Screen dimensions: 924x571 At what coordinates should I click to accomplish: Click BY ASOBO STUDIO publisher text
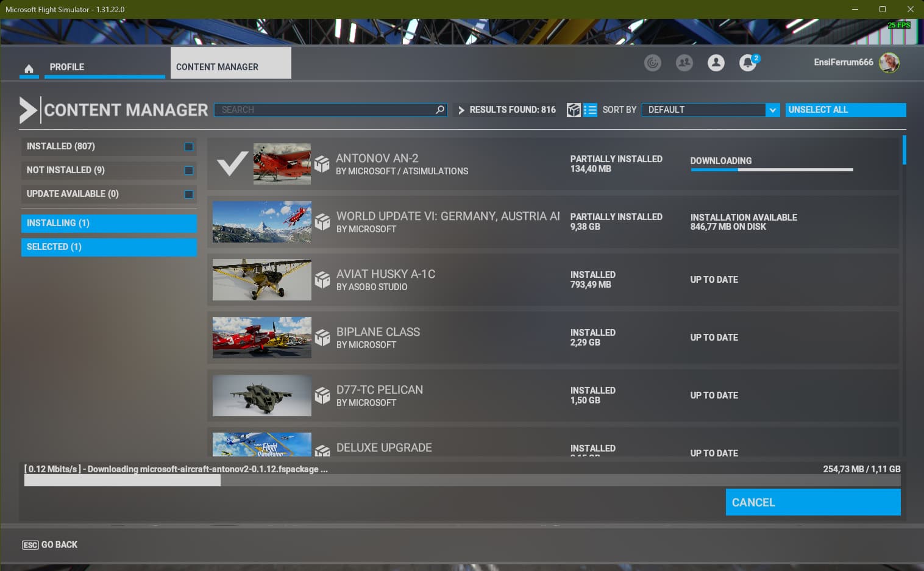372,287
